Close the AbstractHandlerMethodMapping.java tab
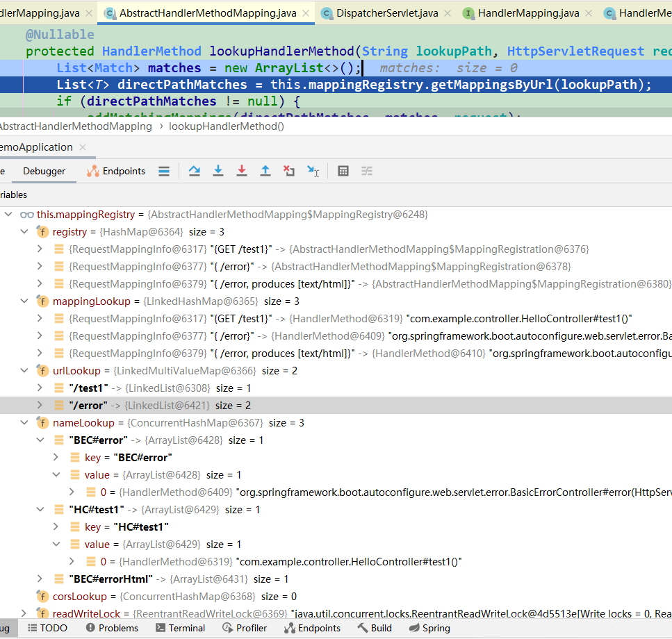The height and width of the screenshot is (639, 672). [x=306, y=13]
